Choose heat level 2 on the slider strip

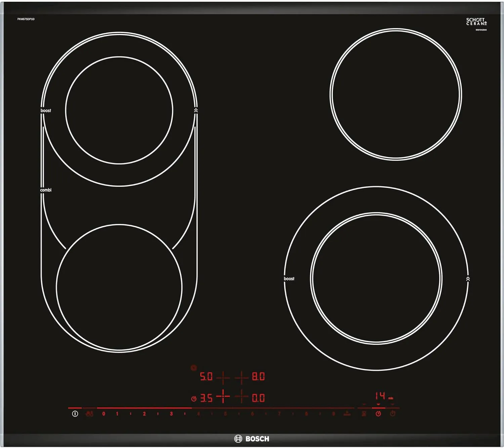(x=144, y=414)
